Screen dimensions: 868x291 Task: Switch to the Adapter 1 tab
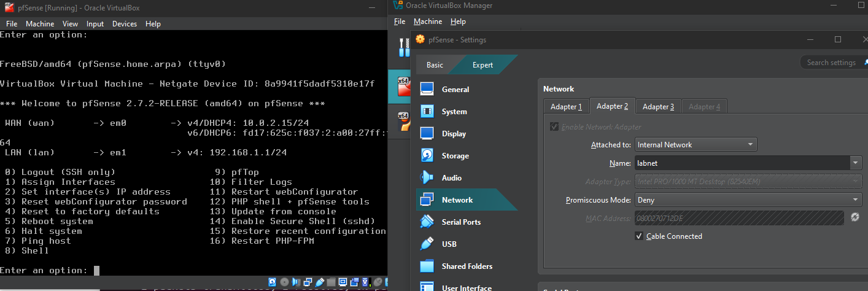coord(566,106)
